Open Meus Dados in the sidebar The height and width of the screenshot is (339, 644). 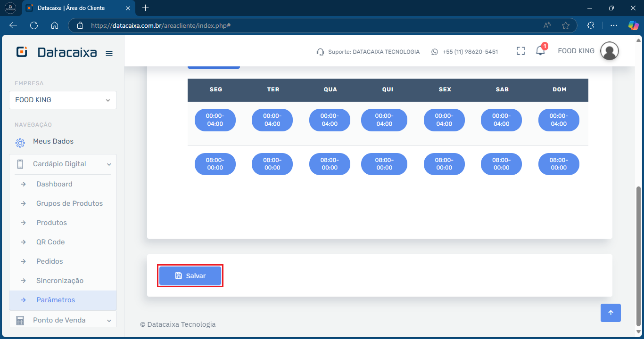pos(53,141)
